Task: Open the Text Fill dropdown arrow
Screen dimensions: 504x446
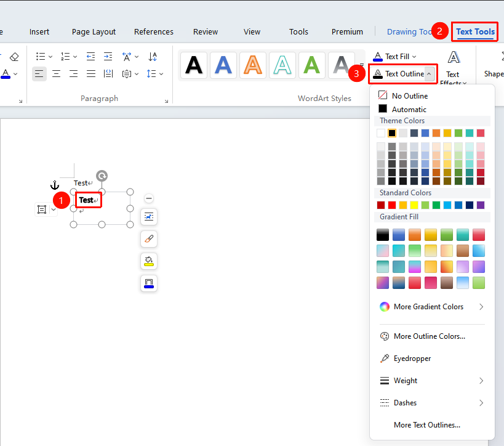Action: point(414,57)
